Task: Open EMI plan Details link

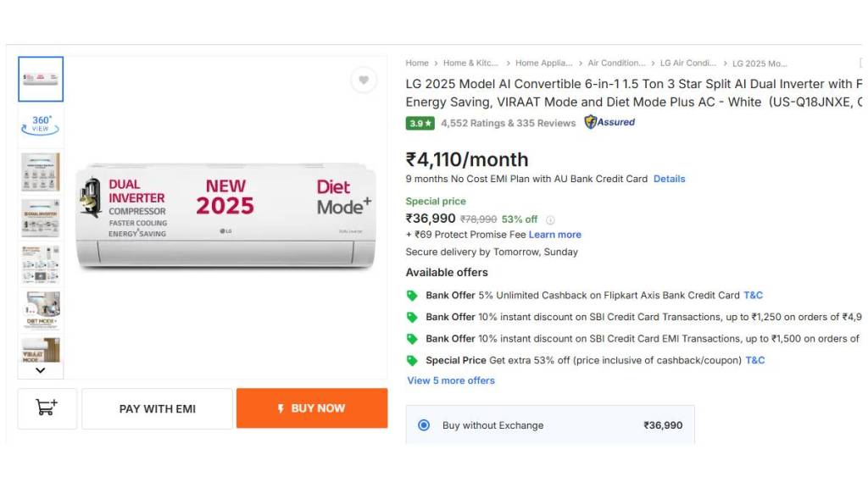Action: click(669, 179)
